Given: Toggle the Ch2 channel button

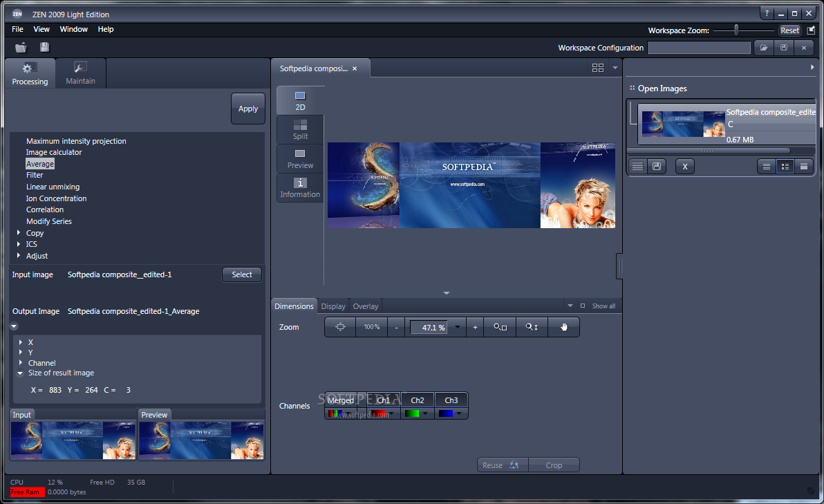Looking at the screenshot, I should [418, 400].
